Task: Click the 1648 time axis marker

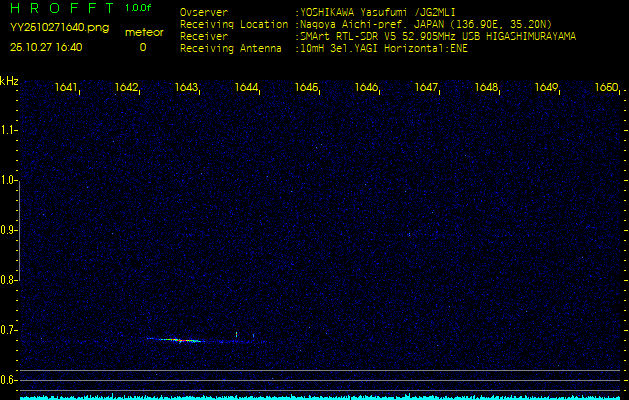Action: tap(486, 87)
